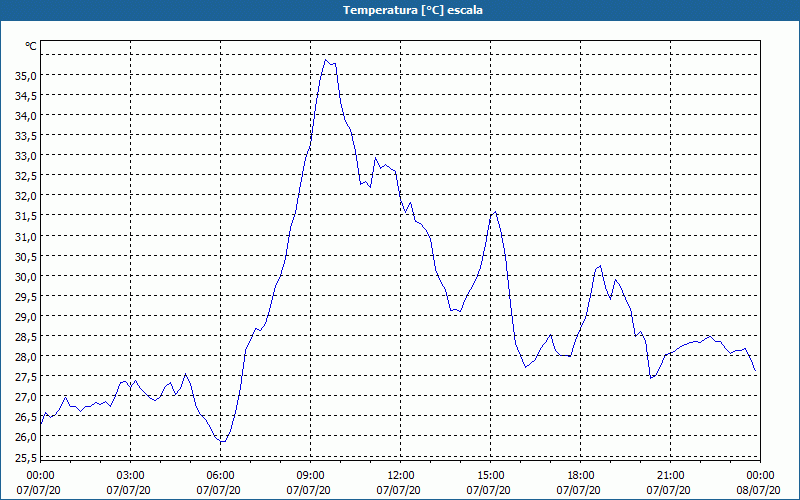Screen dimensions: 800x500
Task: Click the 06:00 time axis label
Action: pyautogui.click(x=220, y=476)
